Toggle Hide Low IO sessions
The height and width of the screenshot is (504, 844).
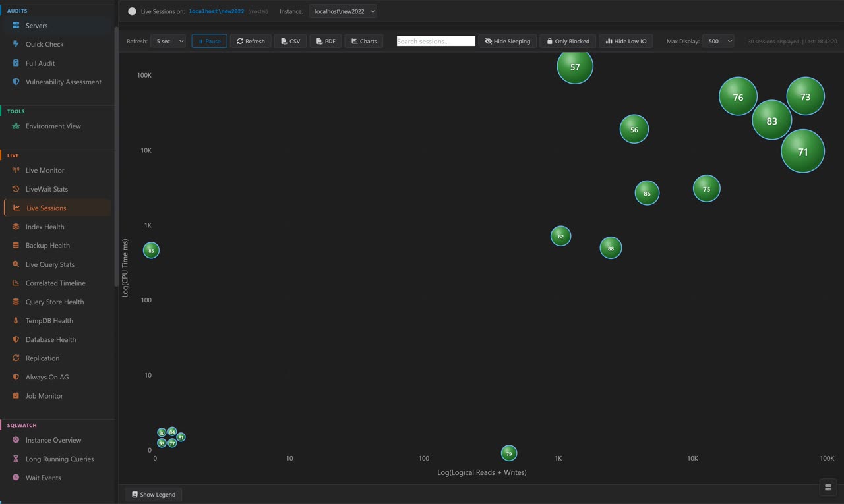(625, 41)
